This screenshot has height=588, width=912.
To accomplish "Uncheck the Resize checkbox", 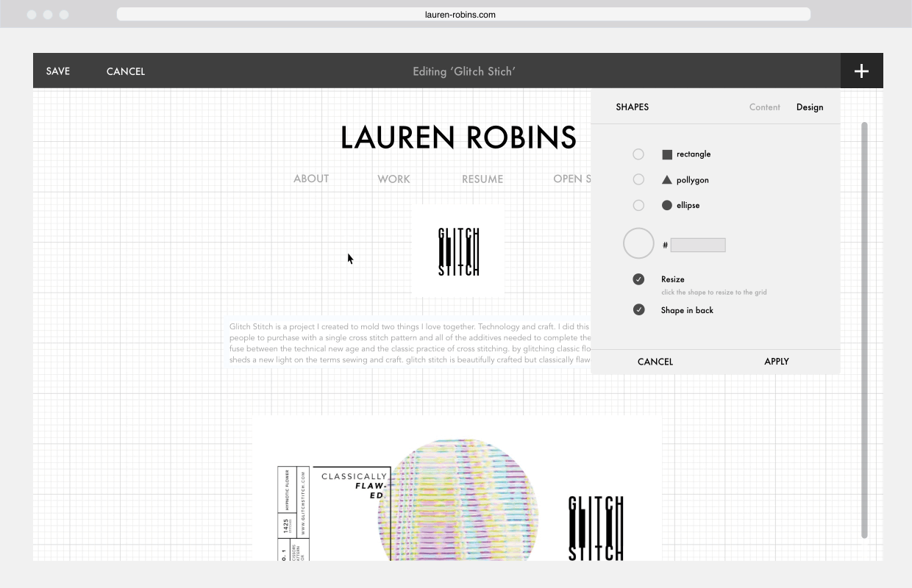I will (x=638, y=279).
